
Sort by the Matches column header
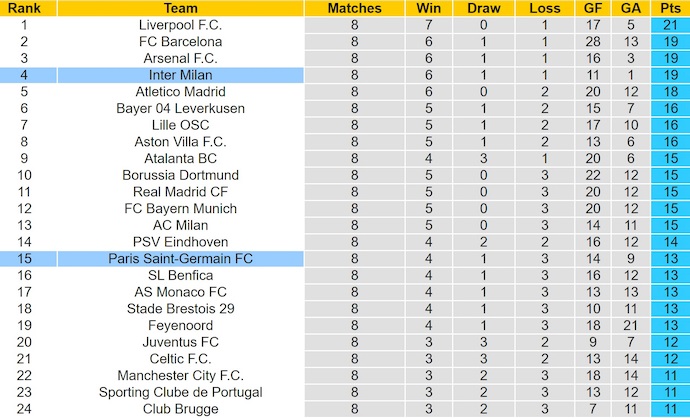pos(354,8)
